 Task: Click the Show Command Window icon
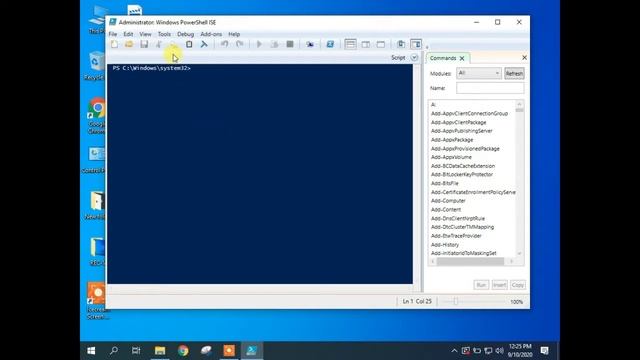pyautogui.click(x=401, y=44)
